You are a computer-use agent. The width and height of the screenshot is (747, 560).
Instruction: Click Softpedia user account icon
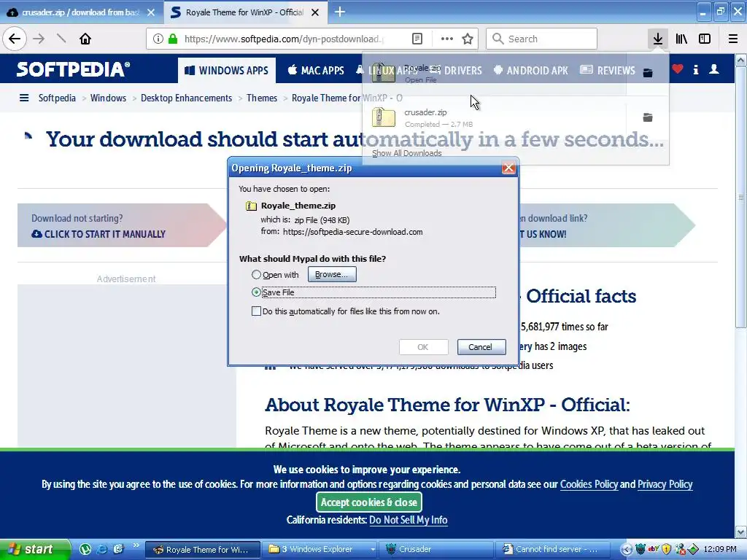tap(713, 69)
